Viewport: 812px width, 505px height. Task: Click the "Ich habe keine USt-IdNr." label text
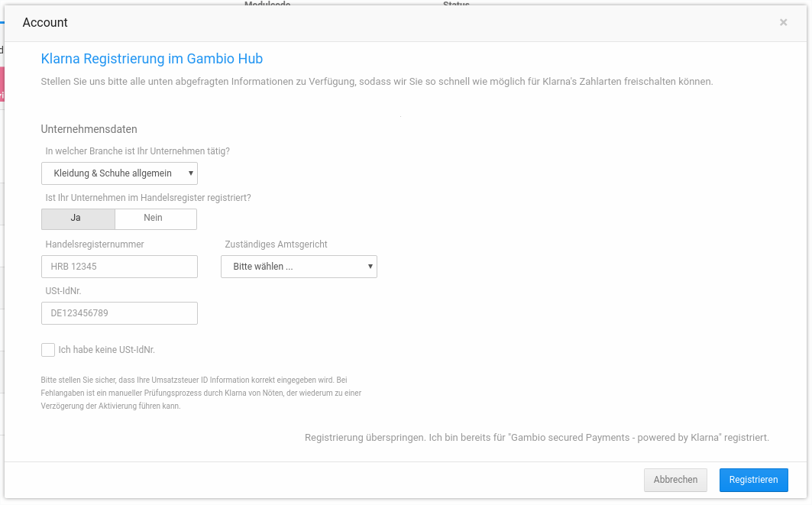pyautogui.click(x=106, y=349)
